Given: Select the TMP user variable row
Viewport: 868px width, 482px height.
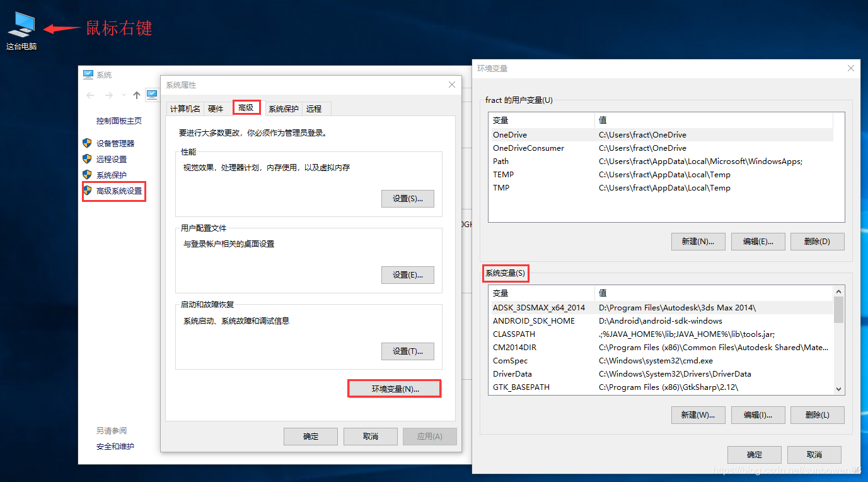Looking at the screenshot, I should pos(661,187).
